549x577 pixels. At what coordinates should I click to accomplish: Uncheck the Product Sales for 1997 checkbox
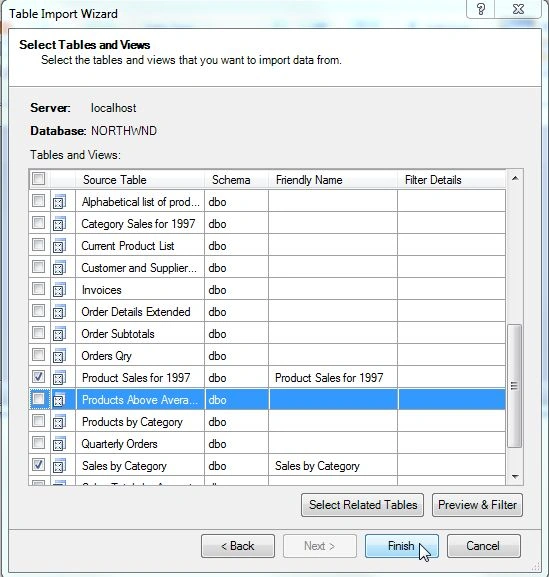tap(38, 376)
